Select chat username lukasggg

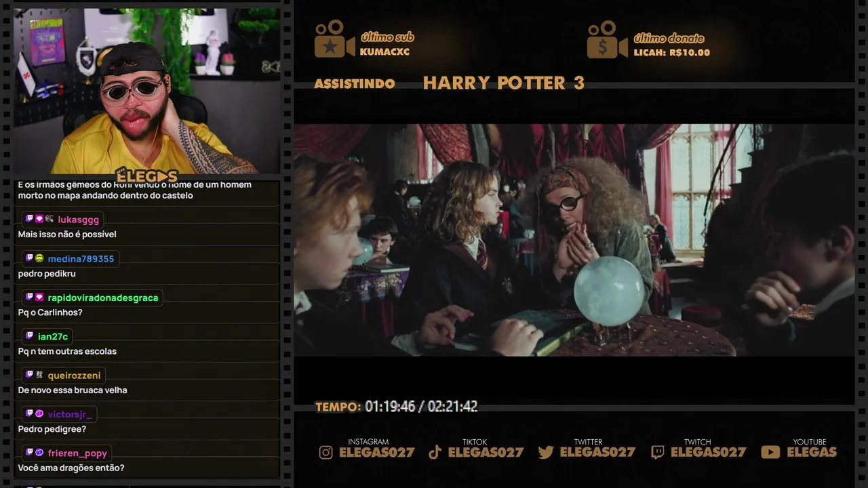click(x=79, y=220)
